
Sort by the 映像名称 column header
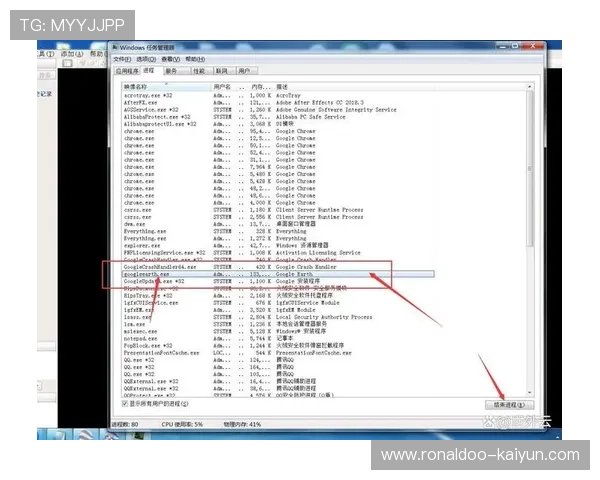(x=166, y=87)
